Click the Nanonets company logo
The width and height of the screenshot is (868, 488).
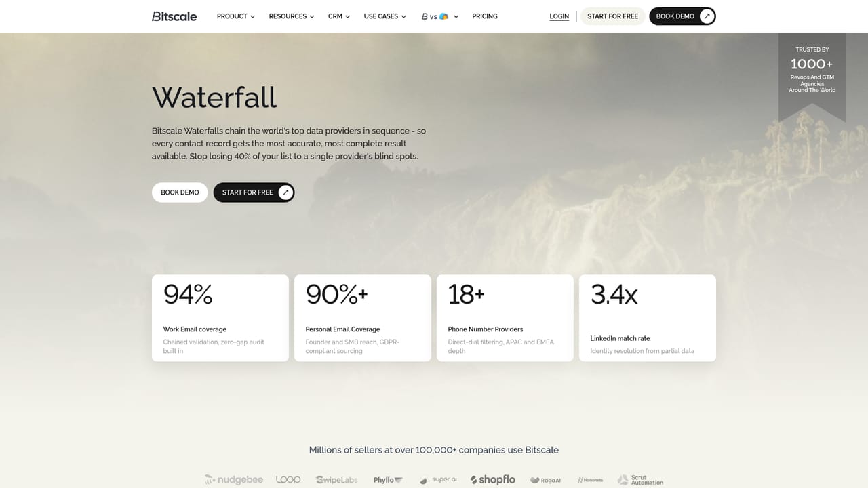(590, 480)
